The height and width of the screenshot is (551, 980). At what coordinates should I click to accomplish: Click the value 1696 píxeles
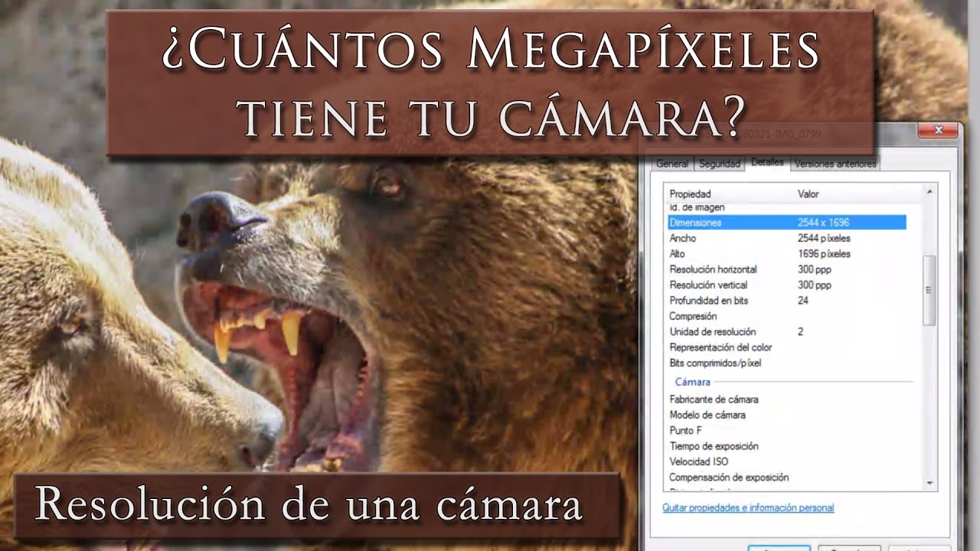pyautogui.click(x=824, y=253)
